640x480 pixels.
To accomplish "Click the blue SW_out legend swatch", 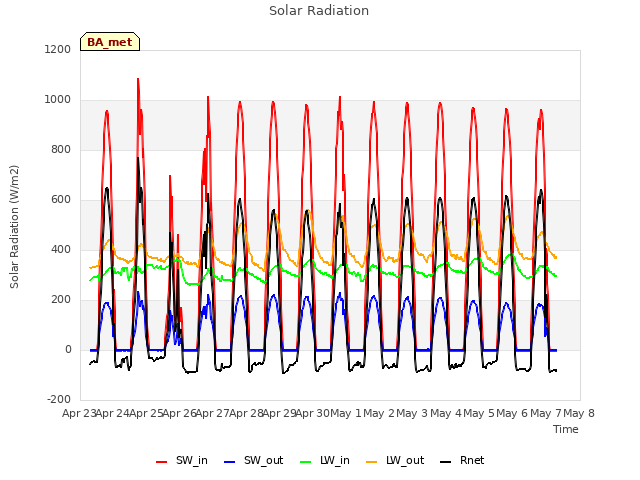I will [x=230, y=462].
